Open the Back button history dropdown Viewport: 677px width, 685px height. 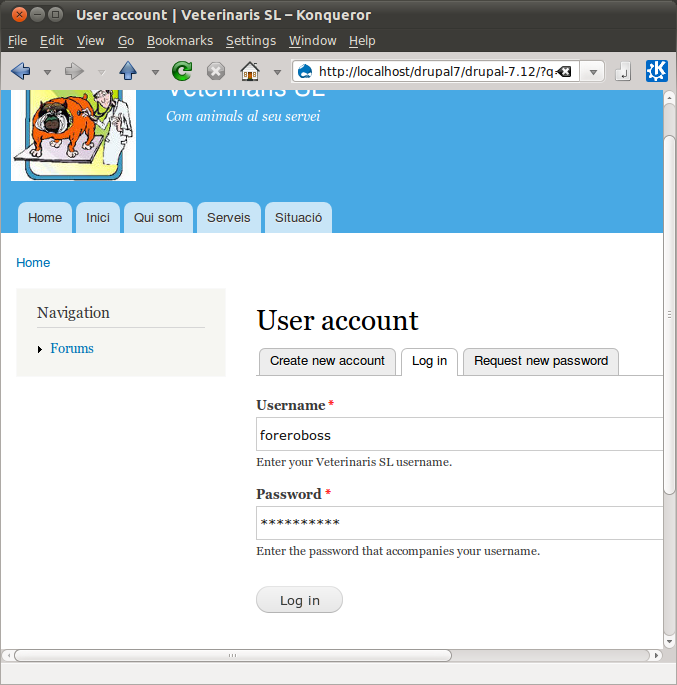tap(47, 72)
